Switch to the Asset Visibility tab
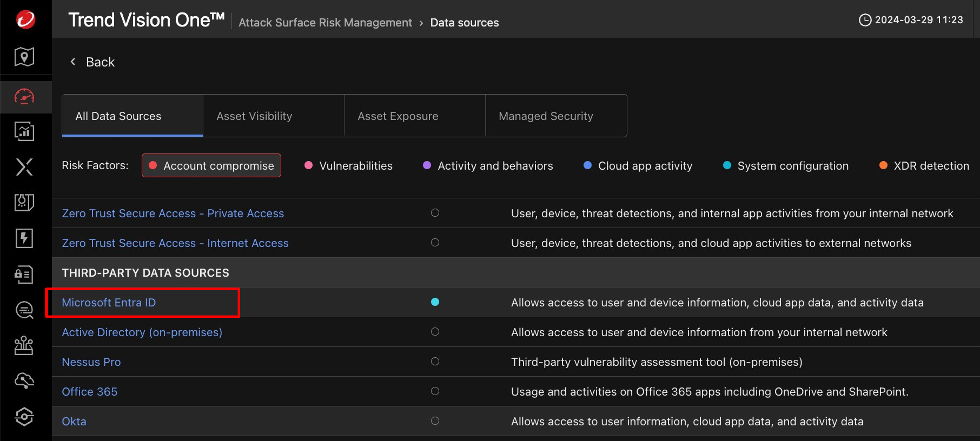Viewport: 980px width, 441px height. click(x=254, y=116)
